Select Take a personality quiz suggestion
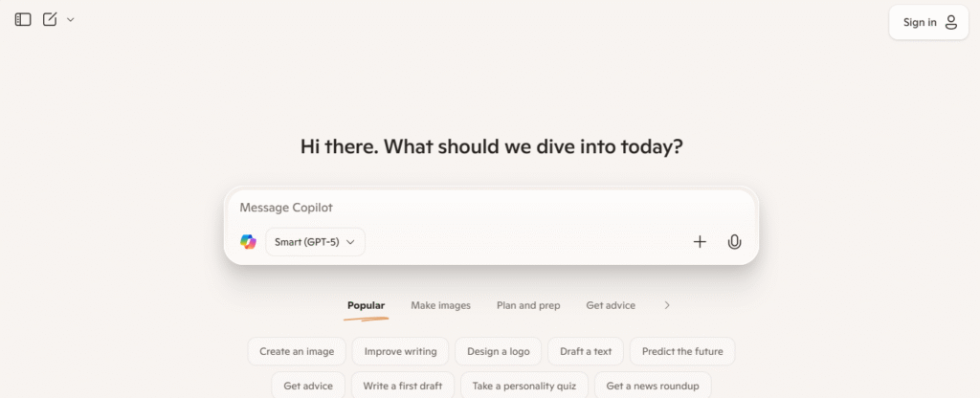Image resolution: width=980 pixels, height=398 pixels. 523,386
